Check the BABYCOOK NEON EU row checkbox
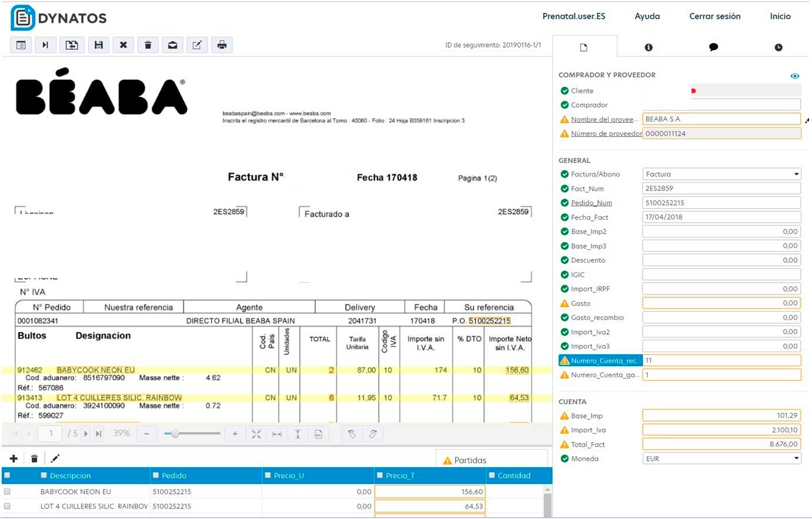 pos(7,491)
